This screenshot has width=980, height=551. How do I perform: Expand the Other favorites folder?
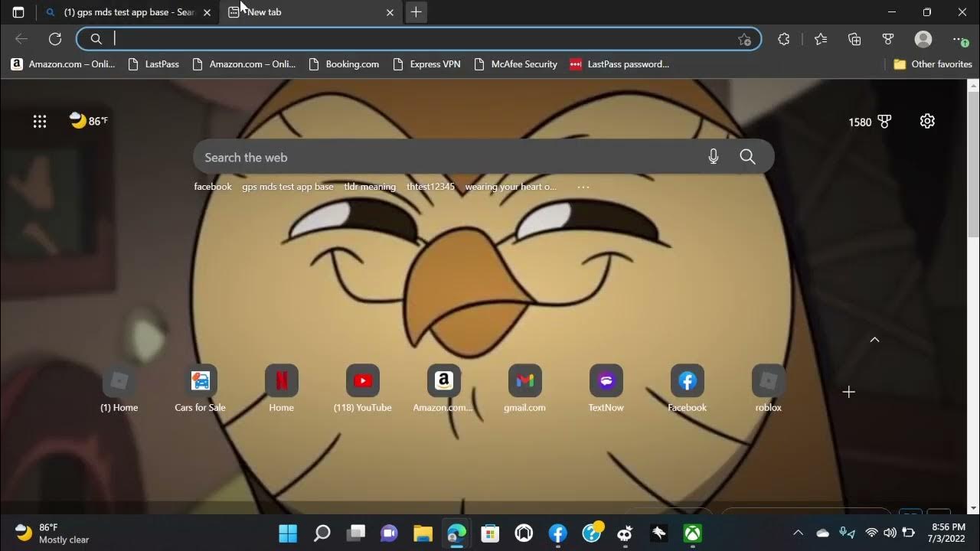coord(933,64)
